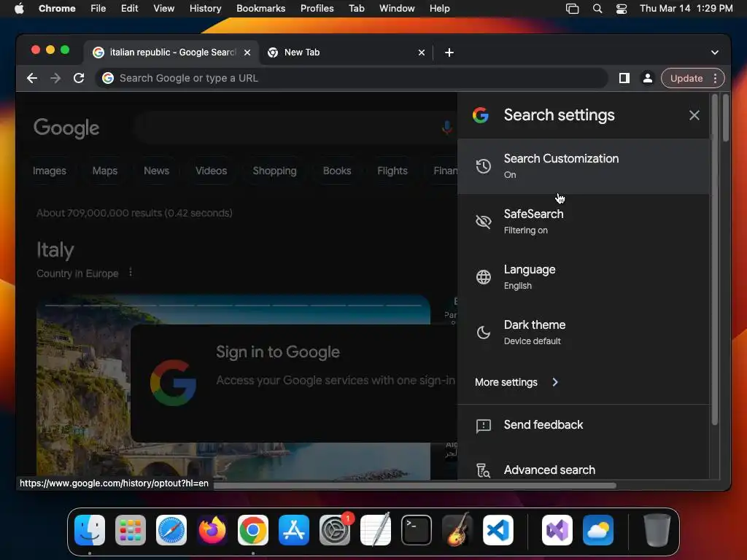
Task: Click the settings panel scrollbar
Action: point(714,260)
